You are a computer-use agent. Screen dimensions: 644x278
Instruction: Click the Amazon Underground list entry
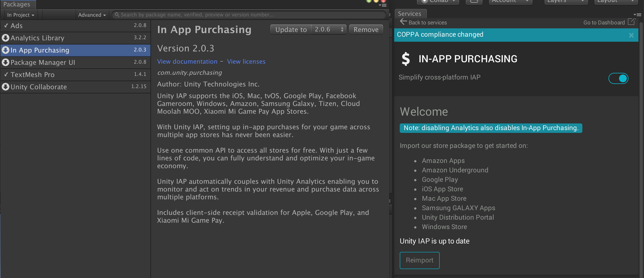(455, 170)
